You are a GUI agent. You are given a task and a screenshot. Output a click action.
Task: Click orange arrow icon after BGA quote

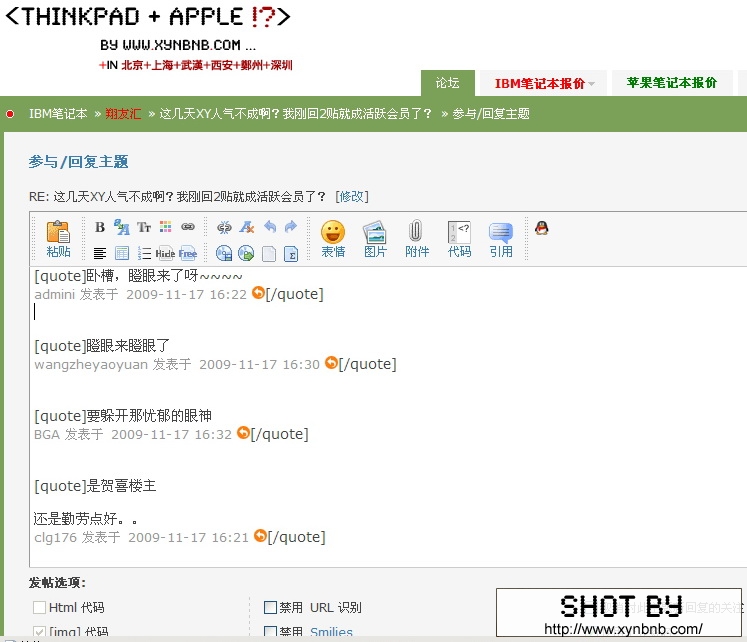point(243,432)
